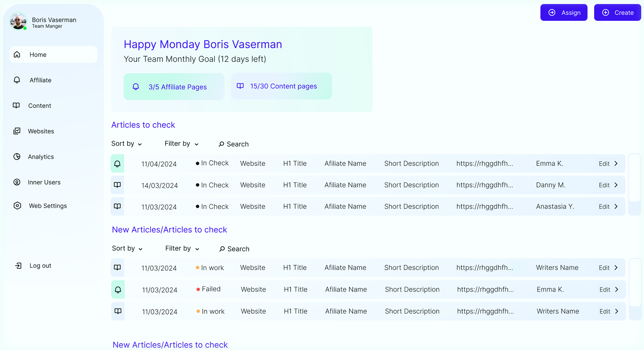Edit the Danny M. article row

click(x=604, y=185)
